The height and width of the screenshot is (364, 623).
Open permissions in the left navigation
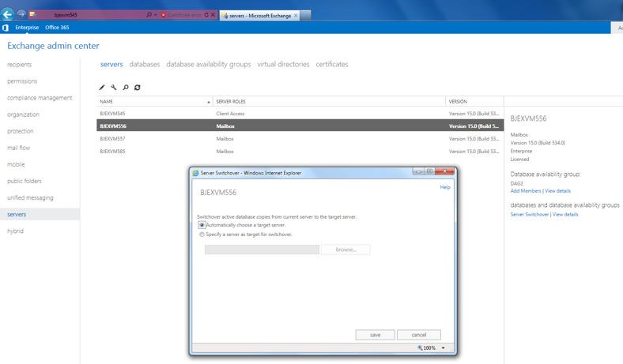[x=22, y=81]
